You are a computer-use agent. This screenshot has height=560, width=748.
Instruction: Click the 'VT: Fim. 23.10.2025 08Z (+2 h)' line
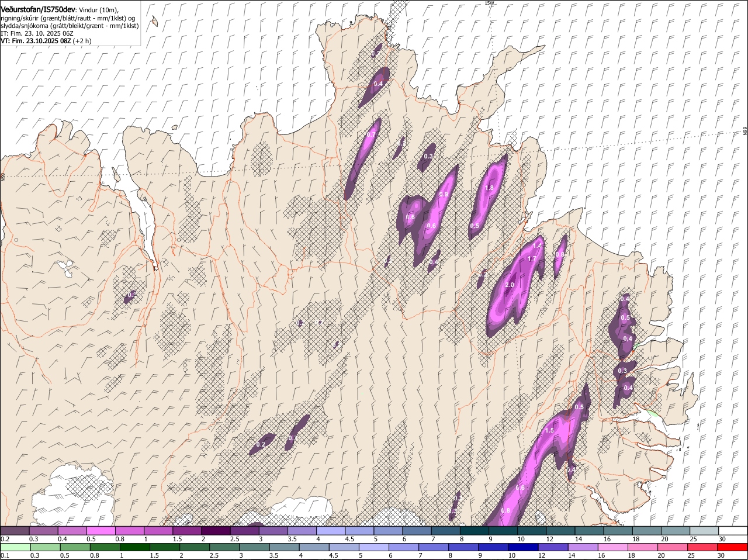pyautogui.click(x=46, y=41)
